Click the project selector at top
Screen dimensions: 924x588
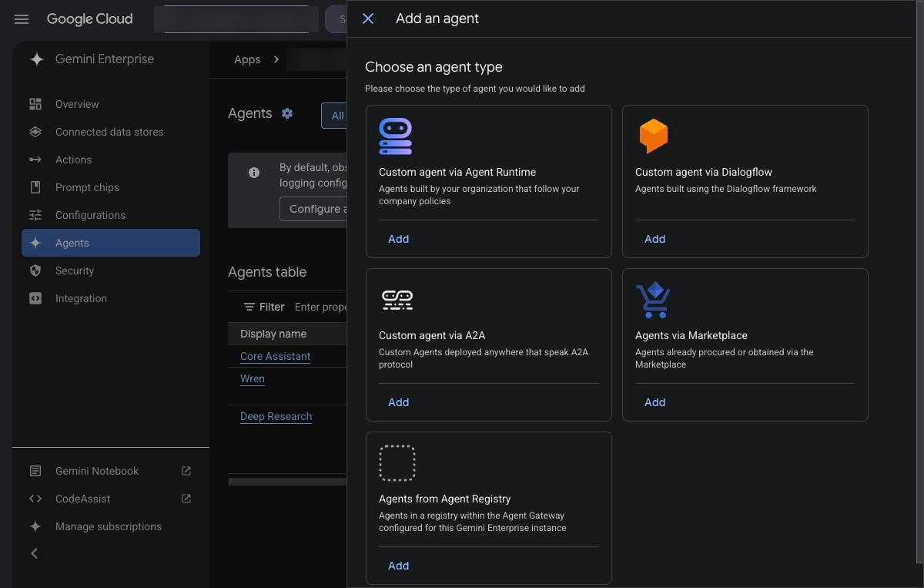click(x=236, y=19)
